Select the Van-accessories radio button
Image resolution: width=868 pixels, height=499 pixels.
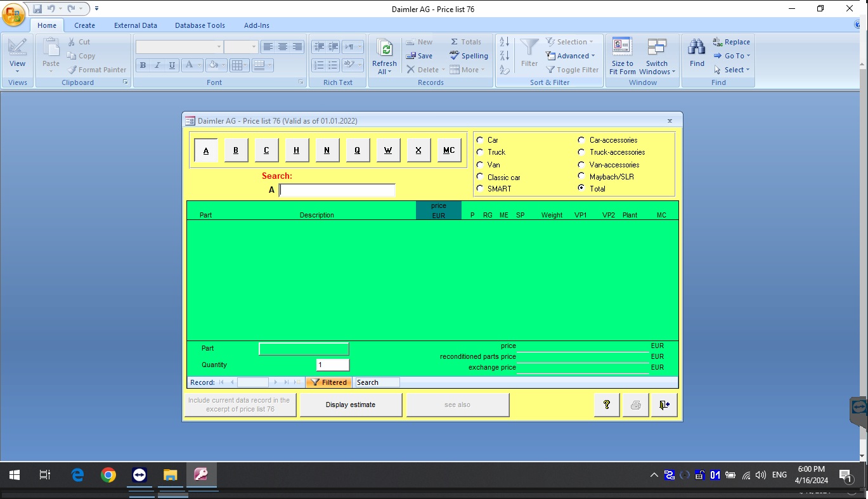pyautogui.click(x=581, y=165)
